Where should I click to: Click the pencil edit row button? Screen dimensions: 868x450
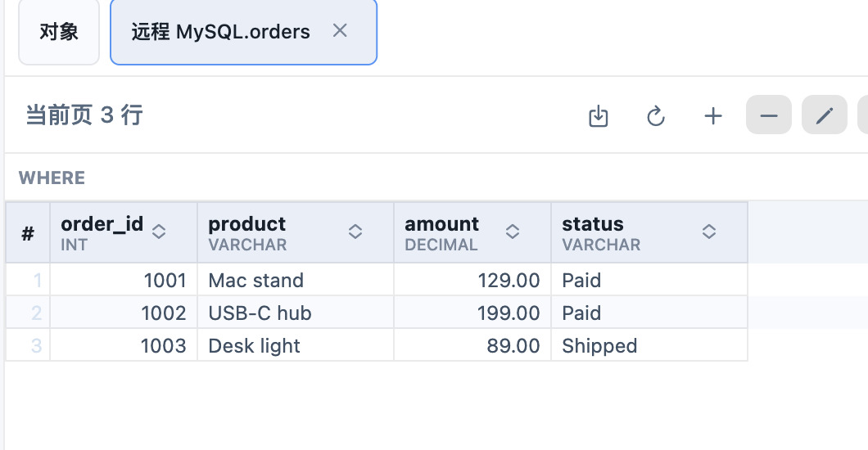click(825, 115)
